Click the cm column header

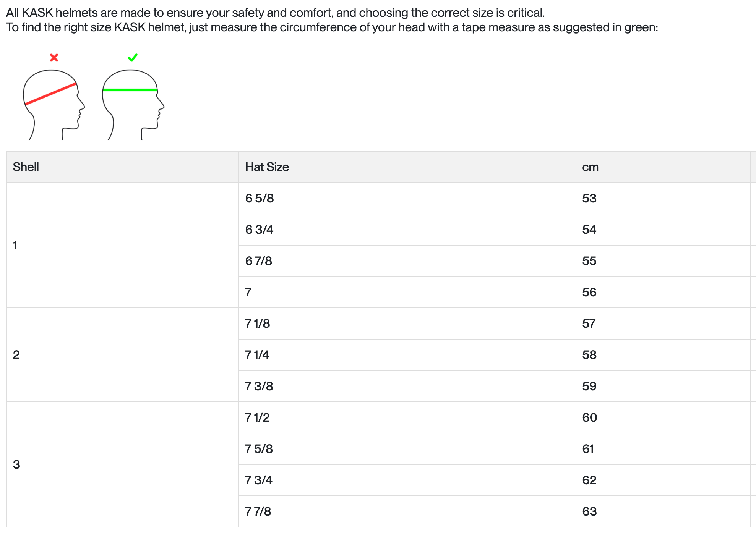590,167
